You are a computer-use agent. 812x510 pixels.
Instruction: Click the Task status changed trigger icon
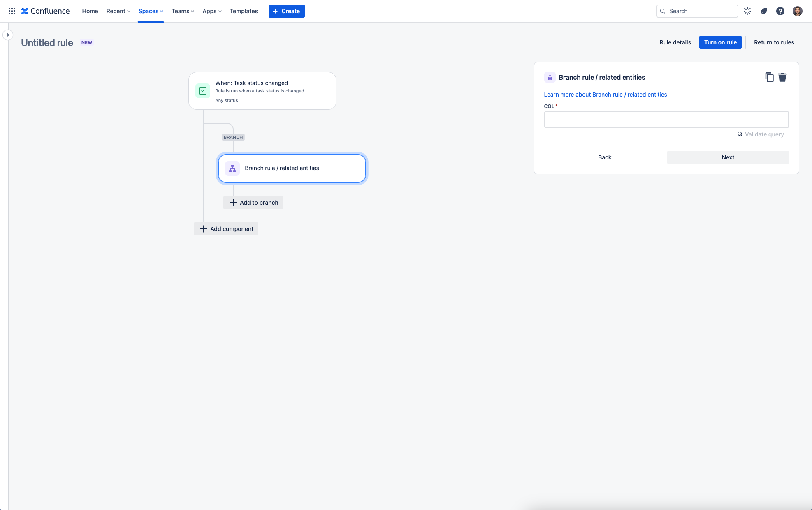(203, 91)
